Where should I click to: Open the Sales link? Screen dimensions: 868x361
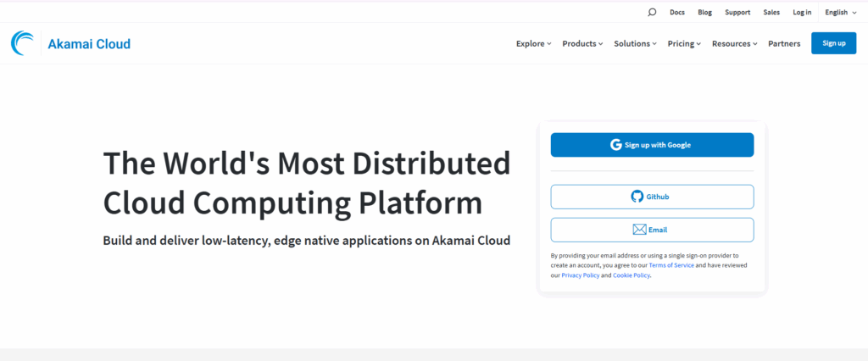click(771, 12)
